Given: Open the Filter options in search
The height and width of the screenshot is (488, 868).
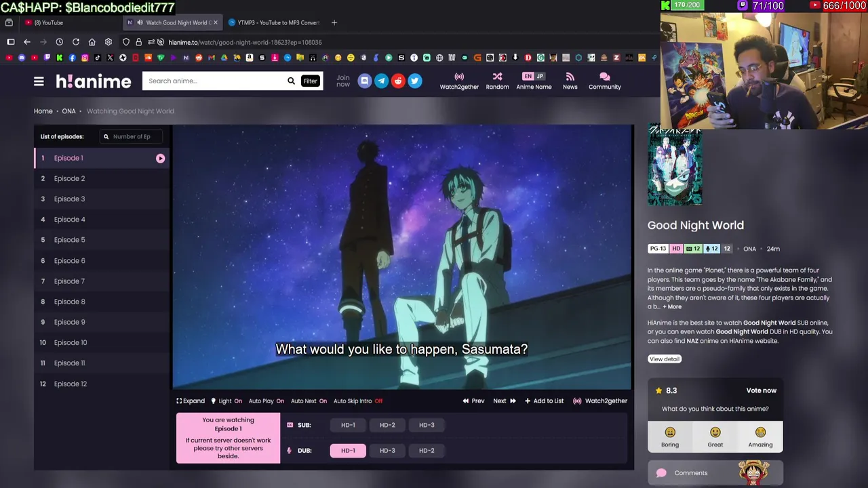Looking at the screenshot, I should point(310,81).
